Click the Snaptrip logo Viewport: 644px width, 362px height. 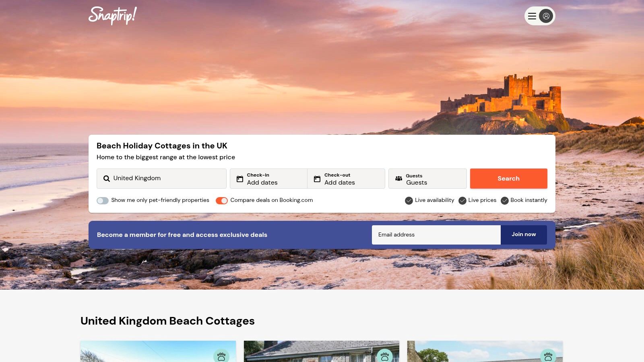pyautogui.click(x=112, y=16)
